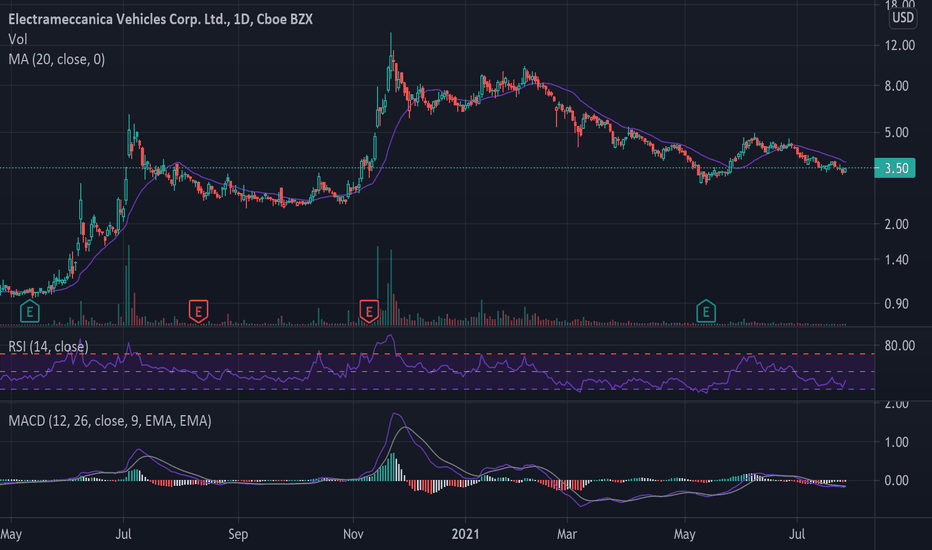Click the 0.90 price axis label
This screenshot has width=932, height=550.
pos(896,304)
